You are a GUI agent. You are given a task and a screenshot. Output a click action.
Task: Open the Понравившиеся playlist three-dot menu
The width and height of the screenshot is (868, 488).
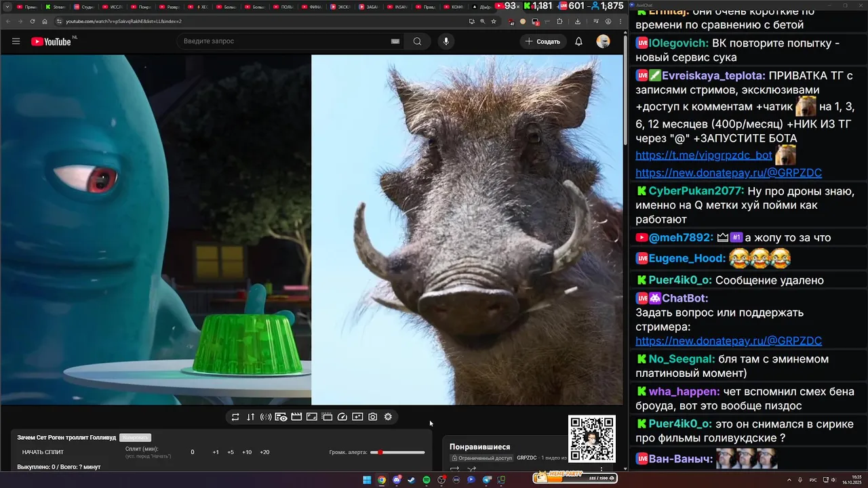click(601, 468)
